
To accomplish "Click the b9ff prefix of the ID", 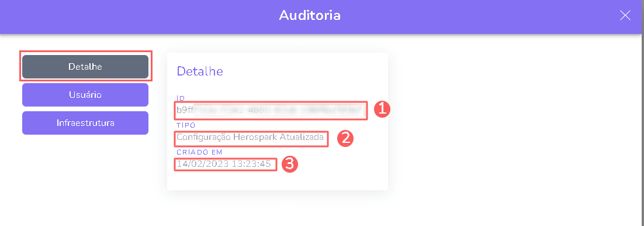I will pyautogui.click(x=185, y=110).
